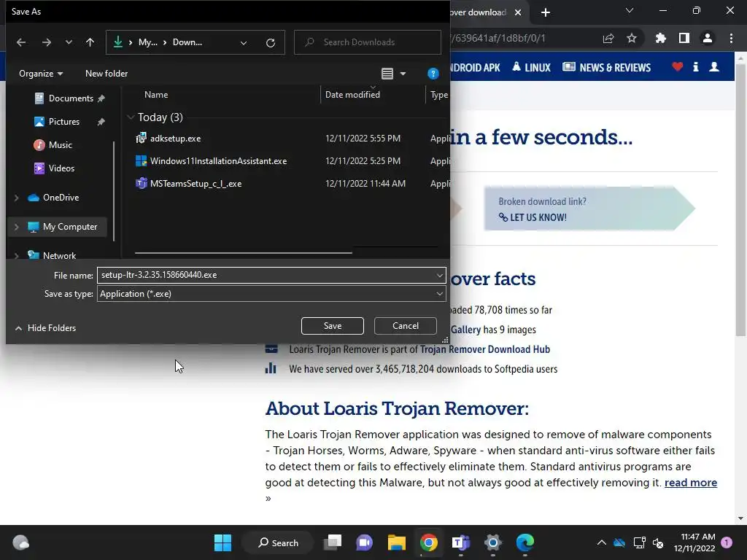Toggle Chrome side panel
Screen dimensions: 747x560
(684, 38)
